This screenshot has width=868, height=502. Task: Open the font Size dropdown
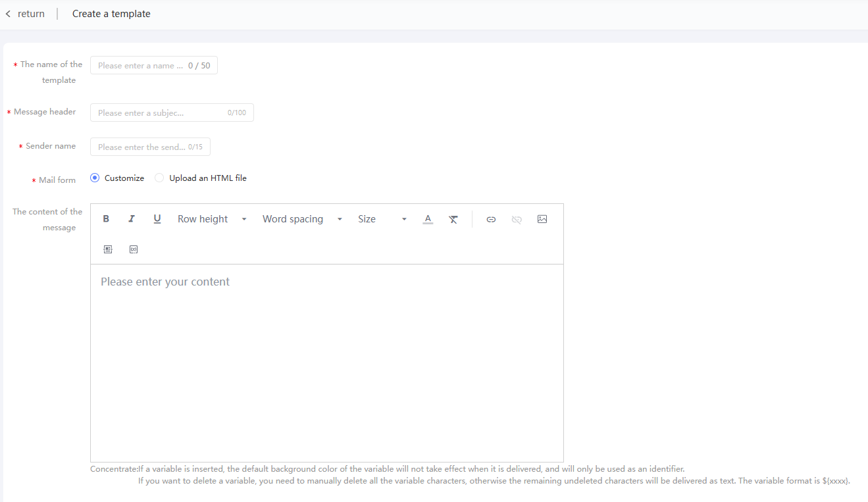tap(382, 219)
